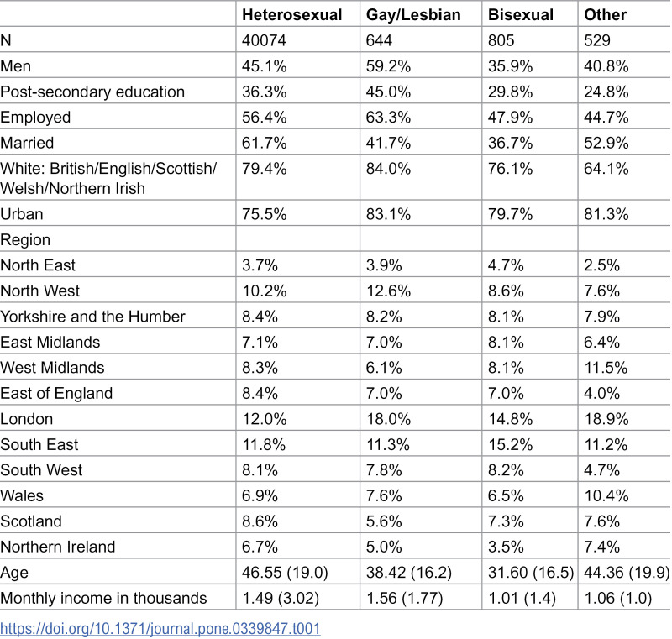Select the Heterosexual column header
This screenshot has width=672, height=639.
291,15
